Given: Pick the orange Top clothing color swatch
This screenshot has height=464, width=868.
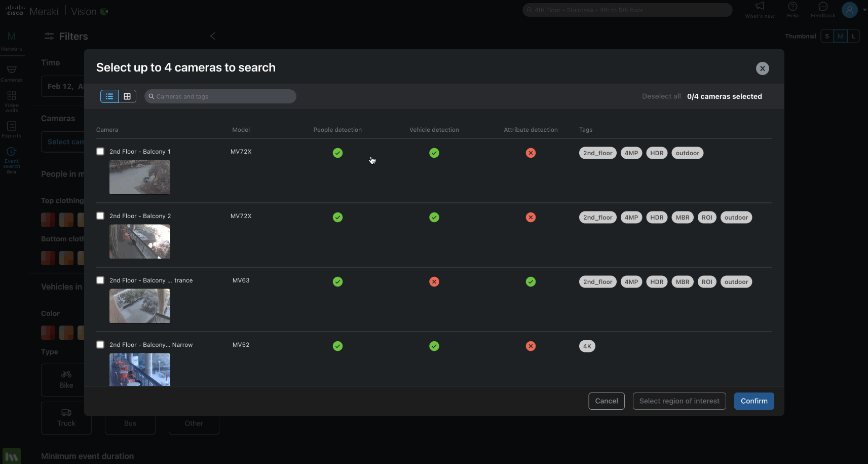Looking at the screenshot, I should coord(66,220).
